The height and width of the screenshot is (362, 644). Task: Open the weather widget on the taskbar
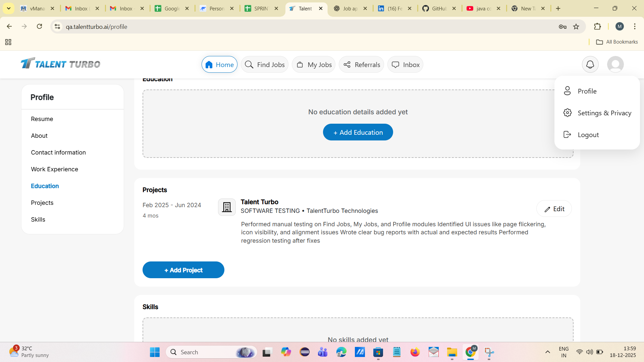tap(29, 352)
